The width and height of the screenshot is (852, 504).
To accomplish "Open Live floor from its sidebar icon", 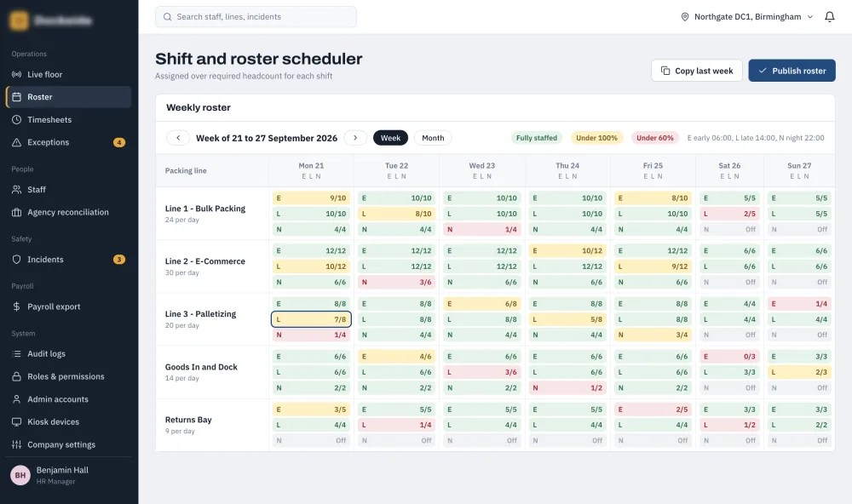I will pos(17,74).
